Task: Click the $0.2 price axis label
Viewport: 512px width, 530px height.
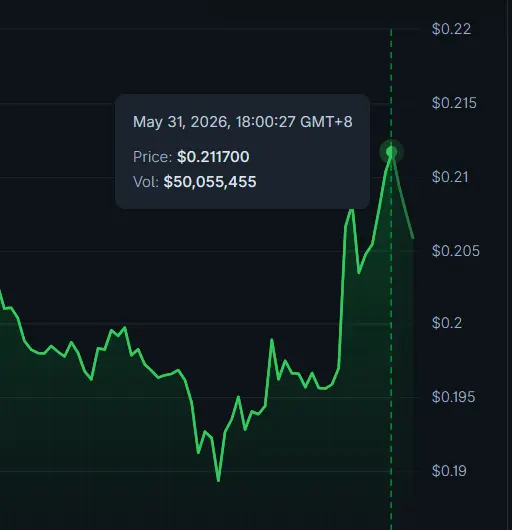Action: [x=447, y=323]
